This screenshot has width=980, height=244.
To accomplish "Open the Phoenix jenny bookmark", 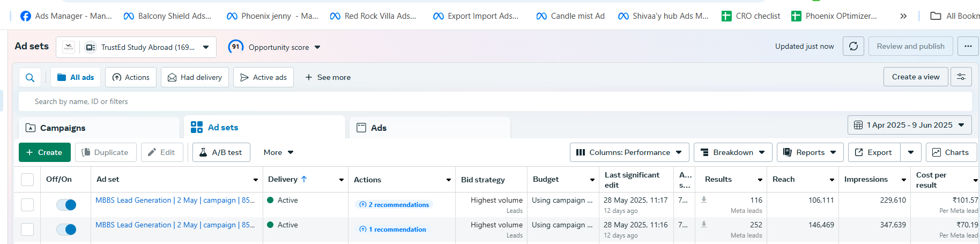I will (x=272, y=16).
